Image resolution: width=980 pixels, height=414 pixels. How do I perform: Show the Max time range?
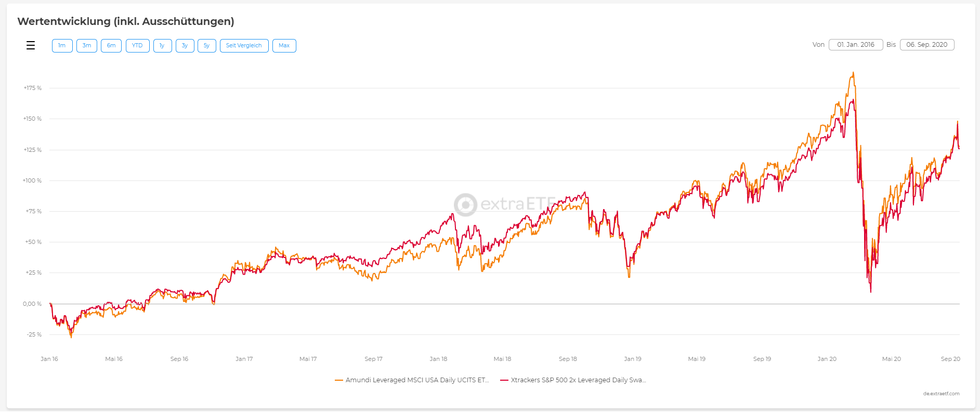click(284, 46)
